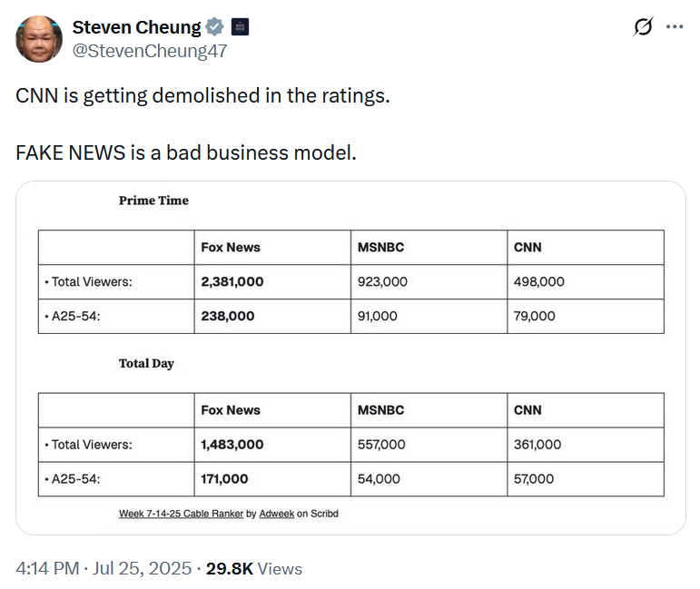Click the Fox News 2,381,000 cell
Viewport: 700px width, 589px height.
(272, 281)
